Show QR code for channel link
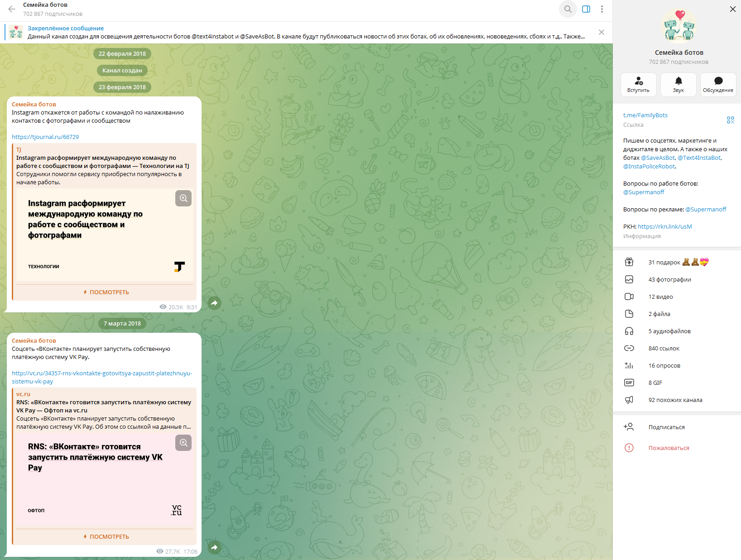Image resolution: width=741 pixels, height=560 pixels. (730, 120)
